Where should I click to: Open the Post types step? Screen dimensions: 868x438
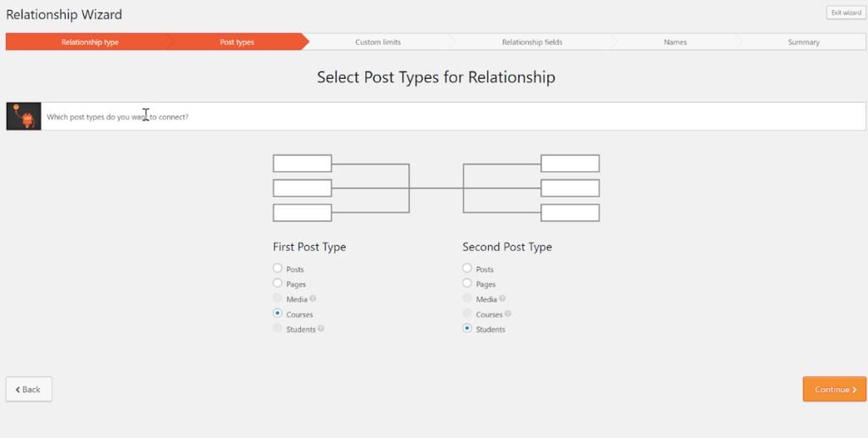point(236,42)
